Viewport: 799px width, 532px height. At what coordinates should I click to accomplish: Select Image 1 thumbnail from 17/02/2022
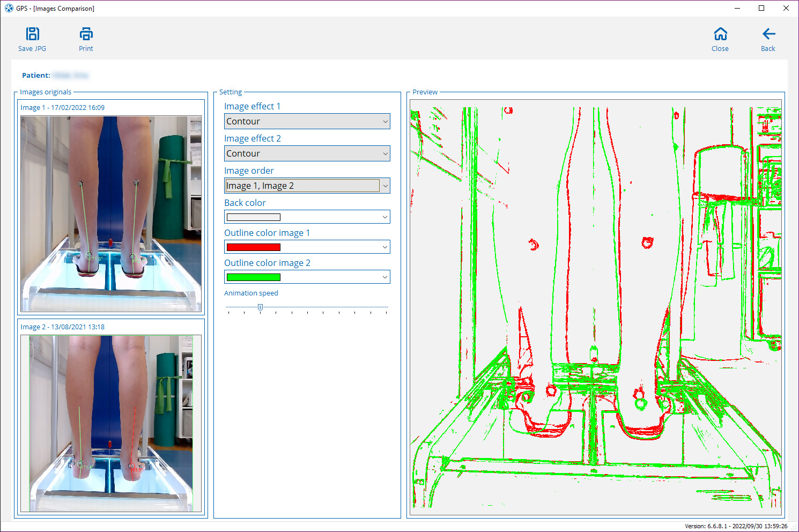click(x=111, y=213)
